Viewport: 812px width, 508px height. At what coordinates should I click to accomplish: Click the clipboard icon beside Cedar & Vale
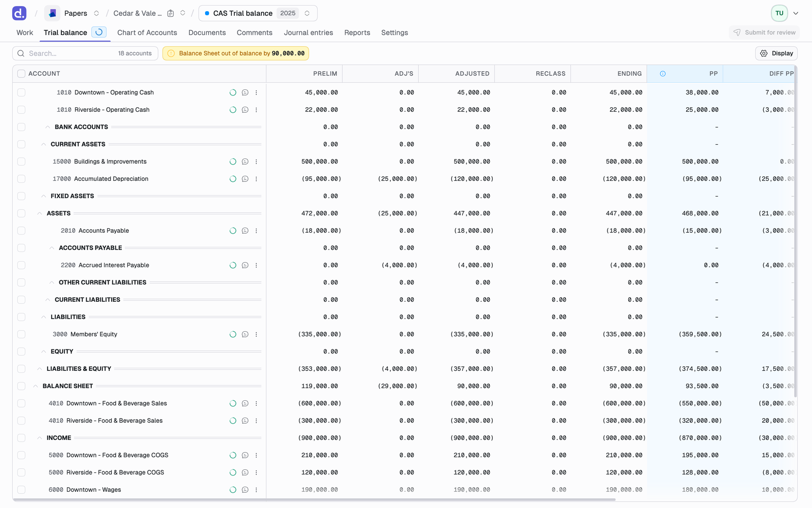(x=171, y=13)
